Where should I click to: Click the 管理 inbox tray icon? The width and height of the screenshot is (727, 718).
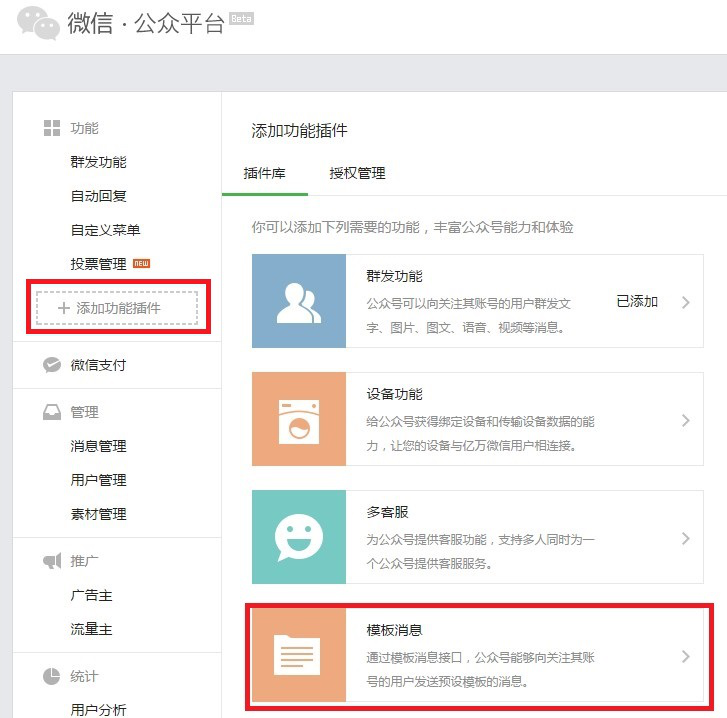click(x=51, y=412)
